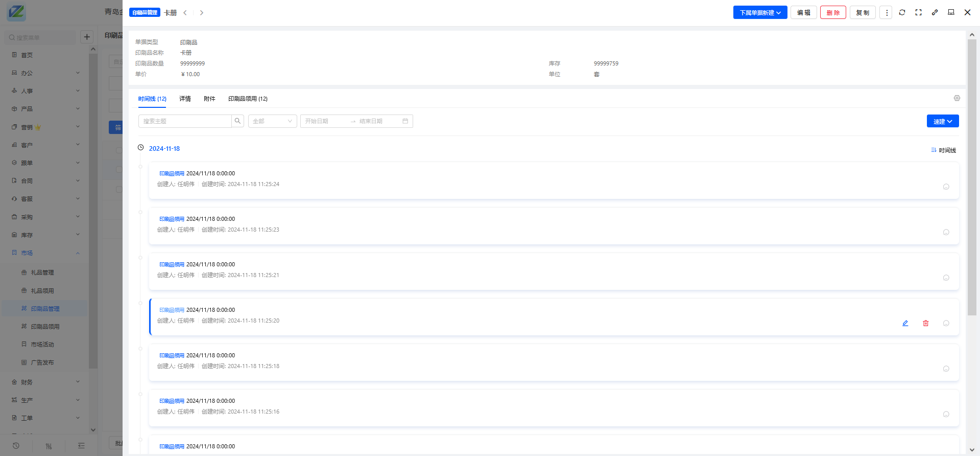Click the comment icon on the 11:25:18 entry

click(x=946, y=369)
